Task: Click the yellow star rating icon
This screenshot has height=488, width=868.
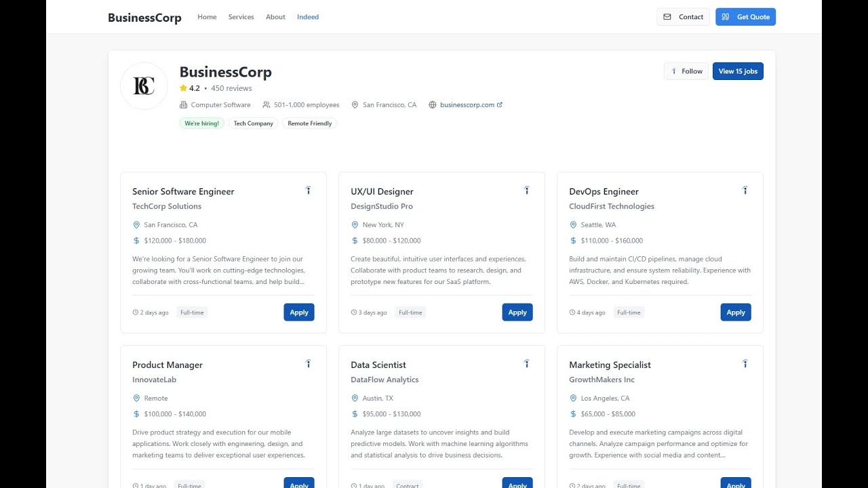Action: (183, 88)
